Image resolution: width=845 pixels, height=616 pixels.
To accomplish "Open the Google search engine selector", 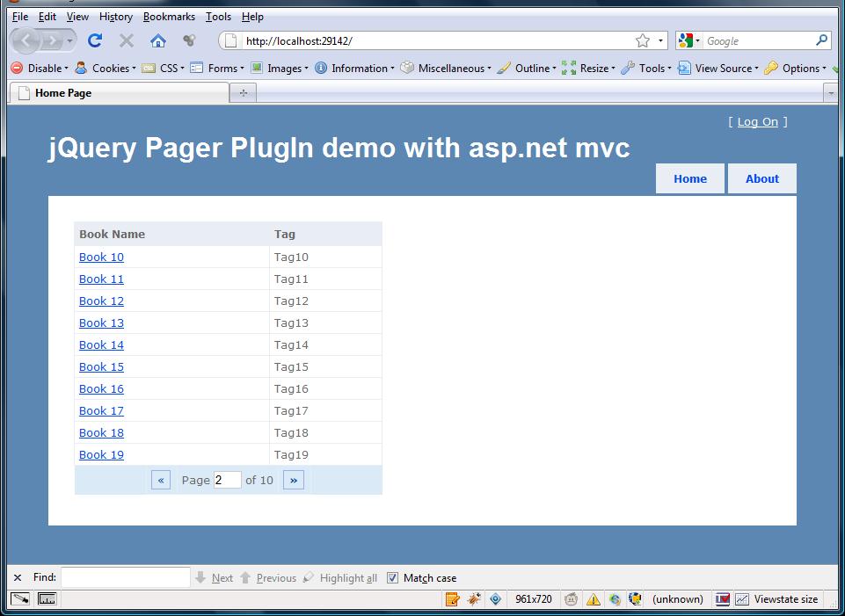I will click(x=689, y=40).
